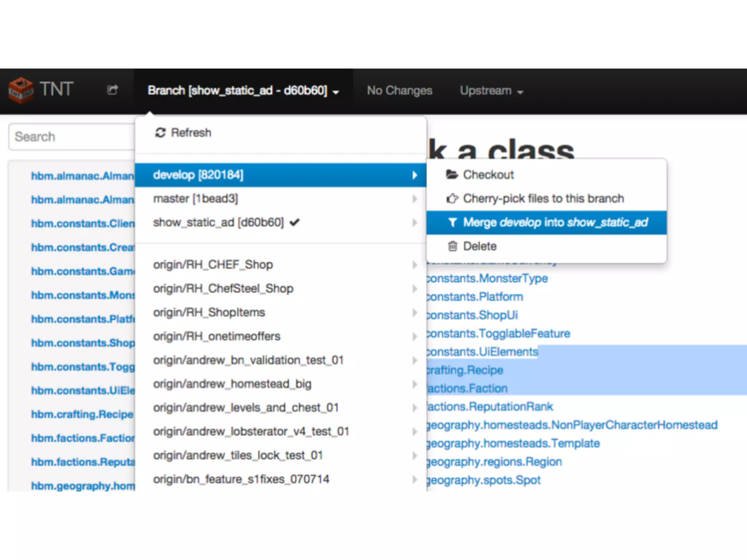Expand the master [1bead3] submenu arrow
The image size is (747, 560).
coord(414,199)
